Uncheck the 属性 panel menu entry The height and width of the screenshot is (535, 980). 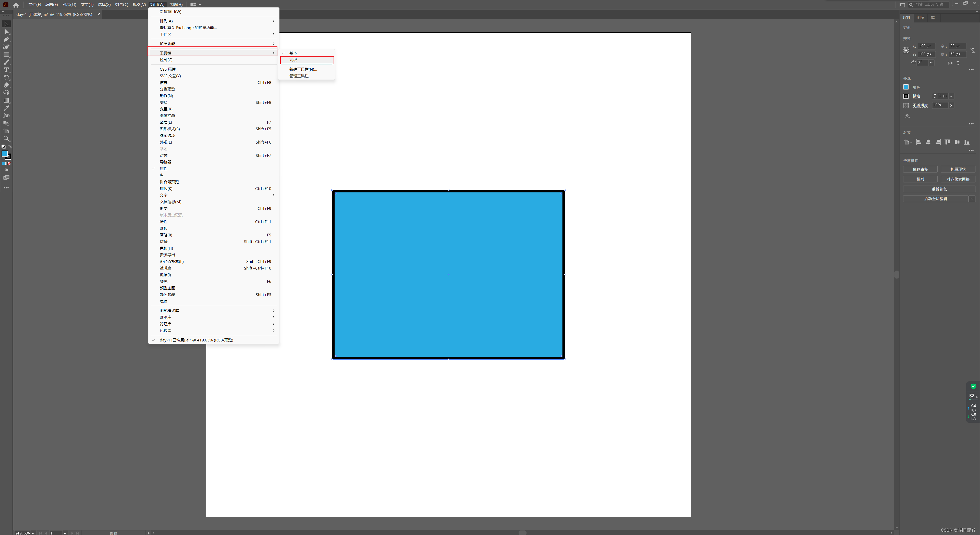click(213, 169)
